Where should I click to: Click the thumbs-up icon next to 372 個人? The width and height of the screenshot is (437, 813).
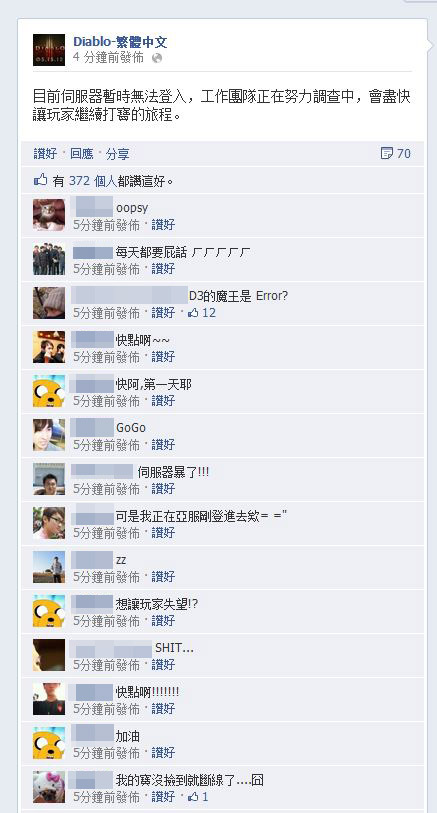pyautogui.click(x=40, y=180)
